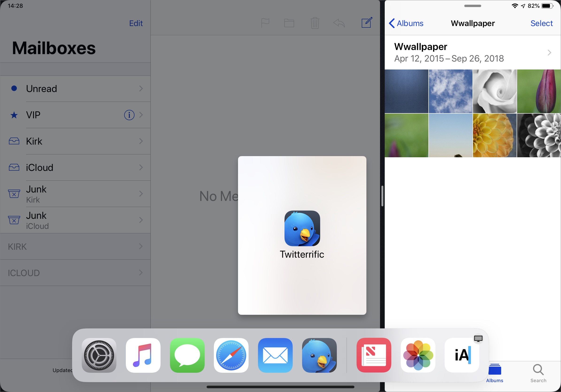The width and height of the screenshot is (561, 392).
Task: Tap the home indicator bar
Action: tap(280, 387)
